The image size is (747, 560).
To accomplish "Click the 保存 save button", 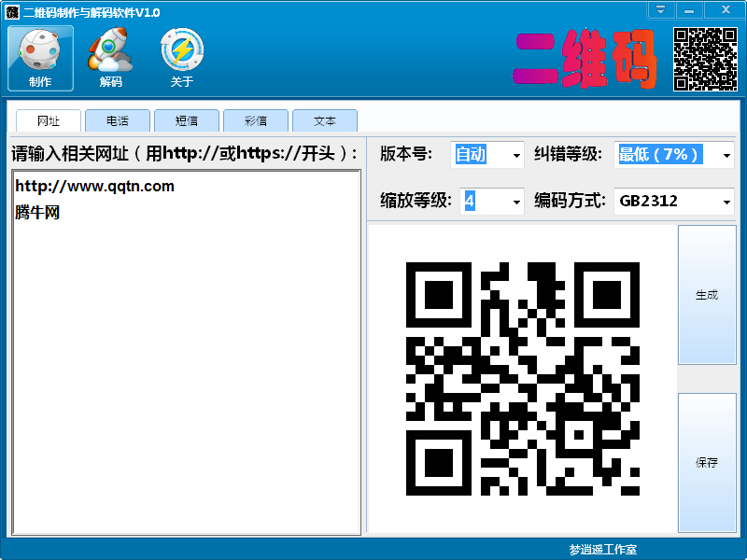I will click(x=707, y=463).
